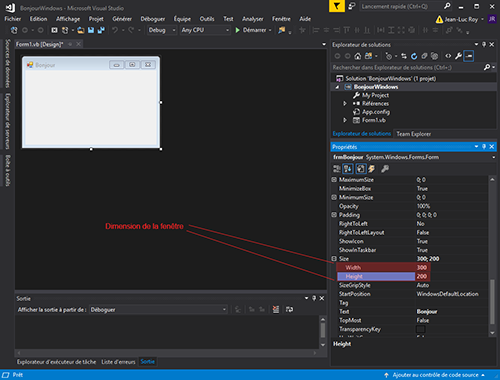This screenshot has width=500, height=380.
Task: Toggle the Properties panel pin icon
Action: (x=484, y=147)
